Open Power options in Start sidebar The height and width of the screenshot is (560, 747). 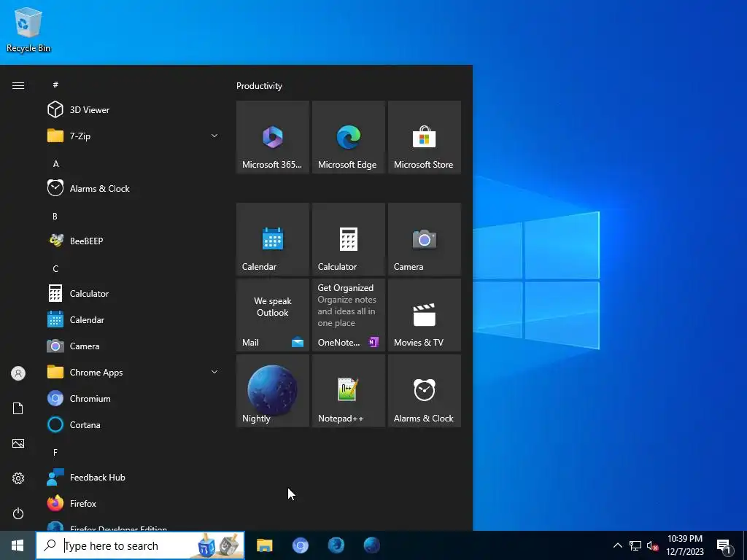(18, 513)
